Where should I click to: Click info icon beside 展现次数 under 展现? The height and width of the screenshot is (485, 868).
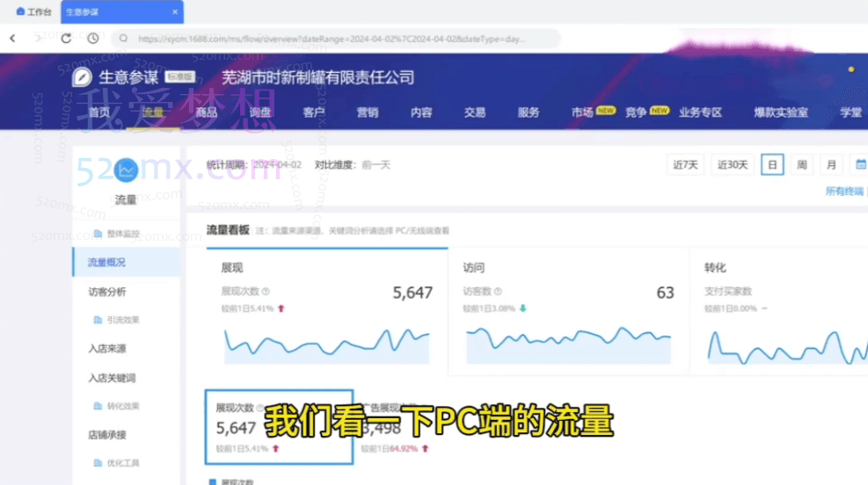point(266,292)
